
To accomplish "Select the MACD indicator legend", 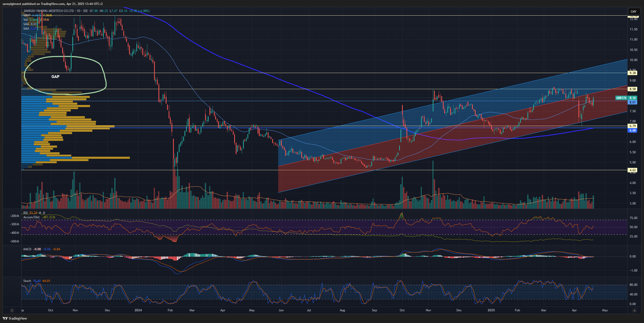I will (x=27, y=249).
